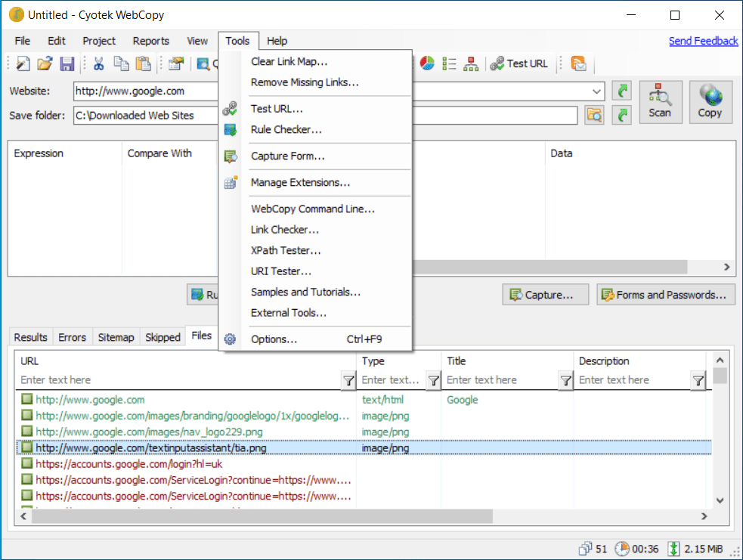Click the site diagram toolbar icon

click(471, 63)
